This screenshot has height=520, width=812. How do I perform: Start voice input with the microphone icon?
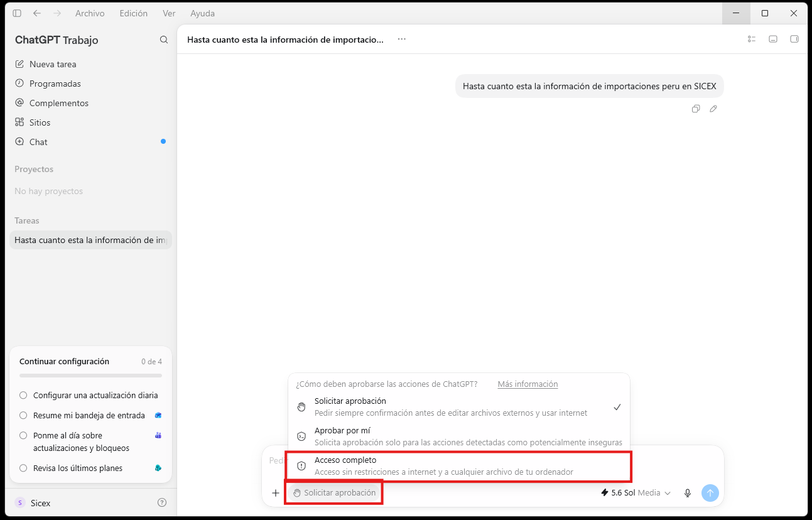pos(688,493)
